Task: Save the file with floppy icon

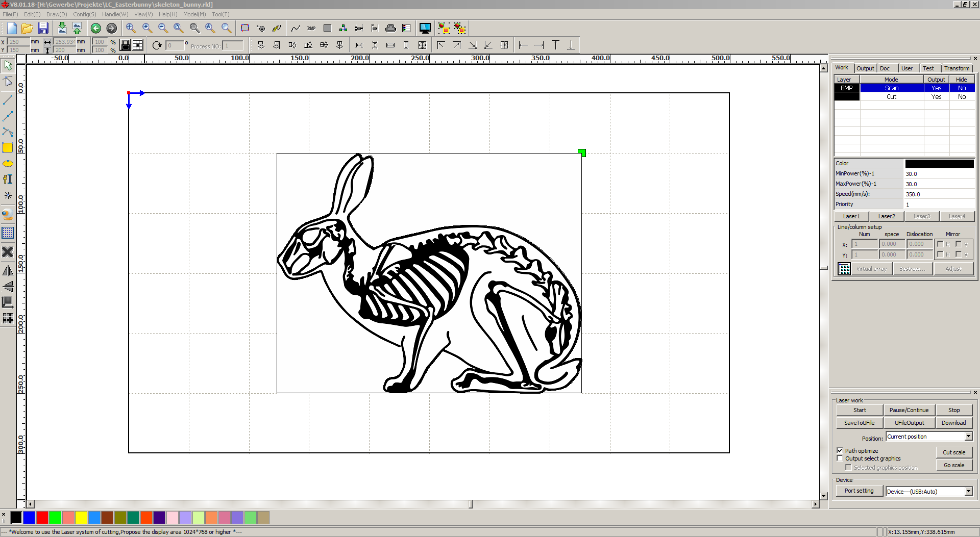Action: click(43, 28)
